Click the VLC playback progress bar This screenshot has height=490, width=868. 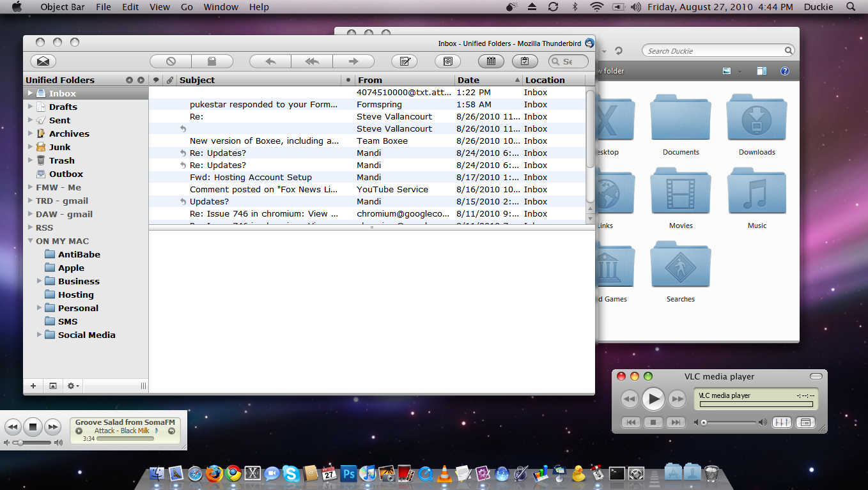point(756,404)
